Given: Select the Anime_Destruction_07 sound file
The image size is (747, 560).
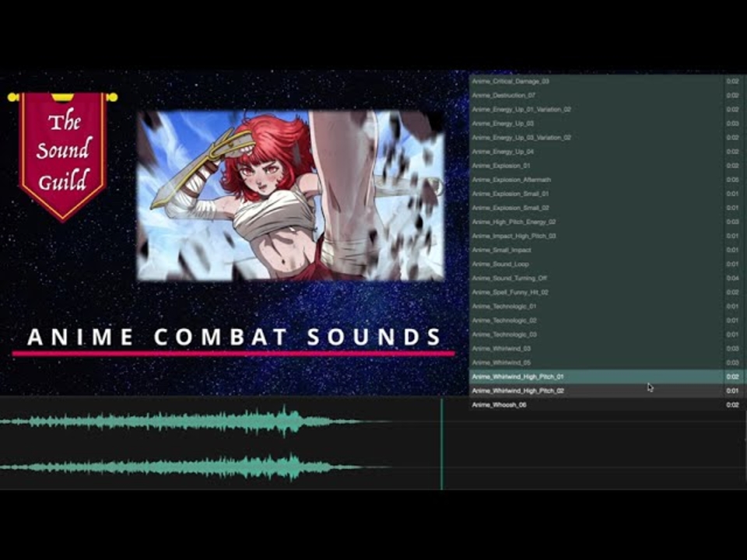Looking at the screenshot, I should (545, 93).
